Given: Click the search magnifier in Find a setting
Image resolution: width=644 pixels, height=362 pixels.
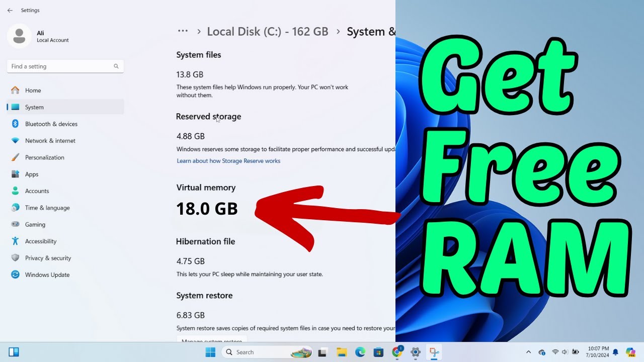Looking at the screenshot, I should 116,66.
